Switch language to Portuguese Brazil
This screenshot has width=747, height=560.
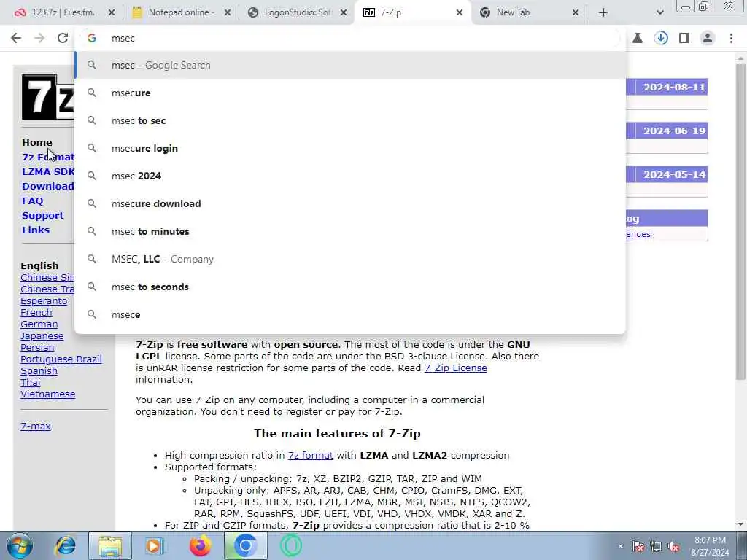61,359
